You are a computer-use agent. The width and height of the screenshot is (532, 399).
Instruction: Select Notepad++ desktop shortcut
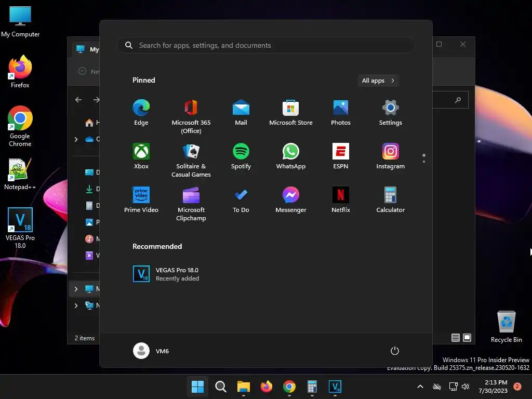(x=20, y=174)
